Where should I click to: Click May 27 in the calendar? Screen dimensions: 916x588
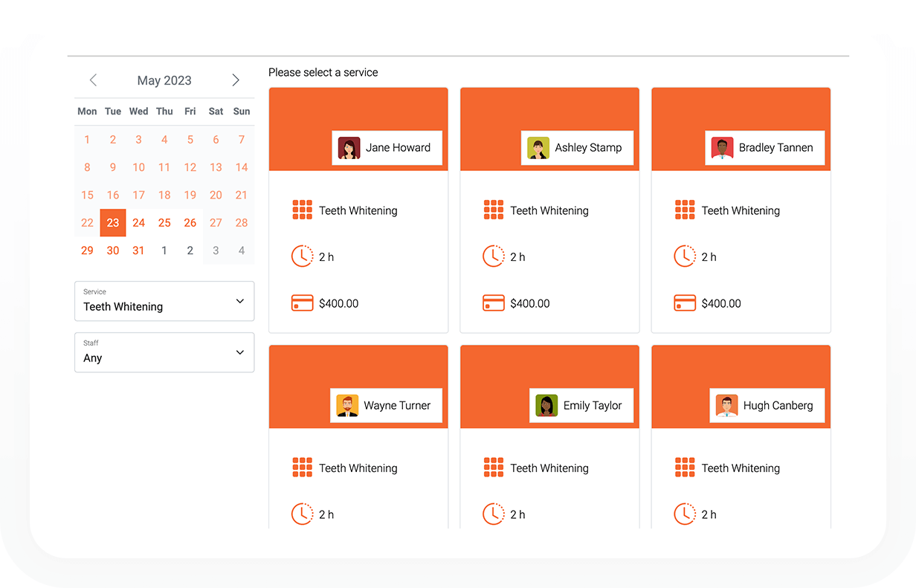tap(216, 223)
